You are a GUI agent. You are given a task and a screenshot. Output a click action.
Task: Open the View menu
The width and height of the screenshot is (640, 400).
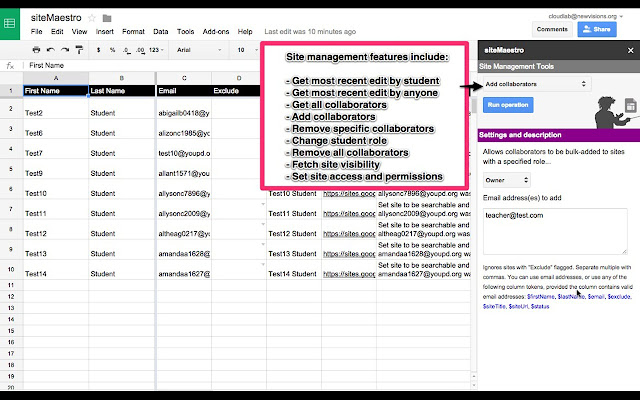click(x=79, y=31)
